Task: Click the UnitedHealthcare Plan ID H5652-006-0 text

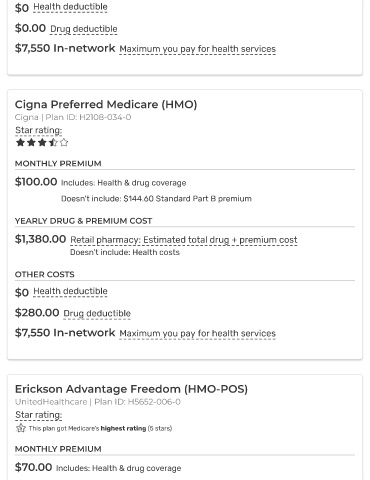Action: (x=137, y=402)
